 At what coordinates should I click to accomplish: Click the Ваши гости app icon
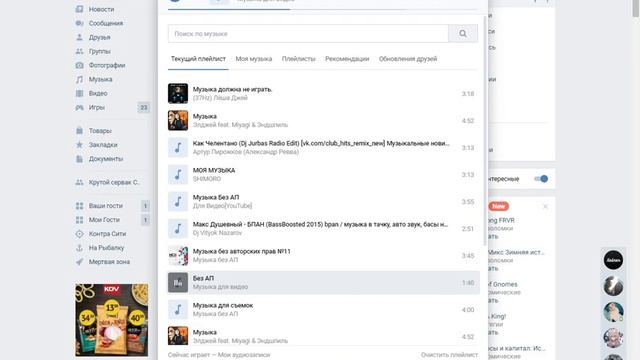click(x=80, y=206)
